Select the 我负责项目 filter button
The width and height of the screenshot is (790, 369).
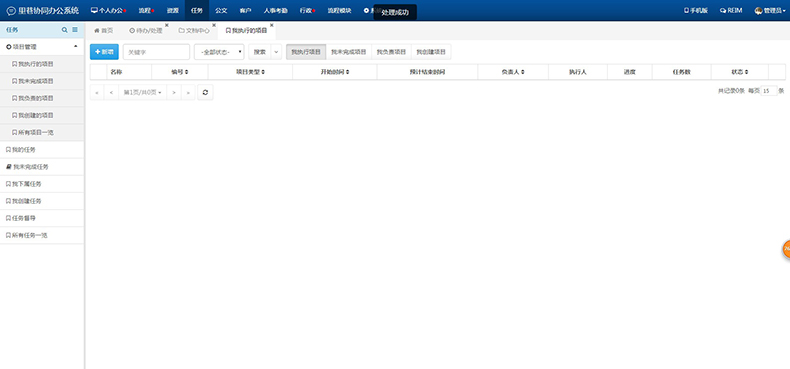391,52
